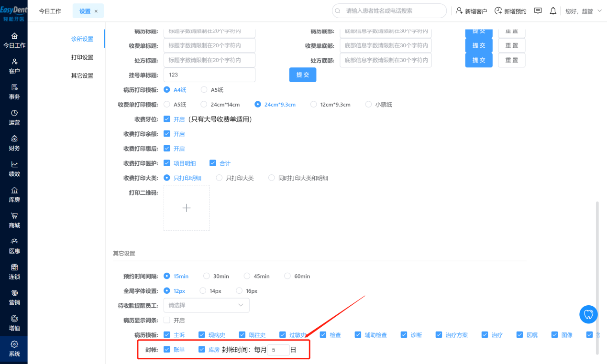This screenshot has height=364, width=607.
Task: Select 打印设置 in the settings menu
Action: (x=82, y=57)
